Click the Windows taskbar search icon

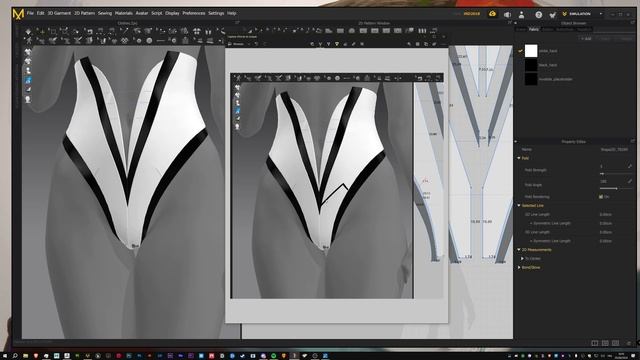point(15,356)
